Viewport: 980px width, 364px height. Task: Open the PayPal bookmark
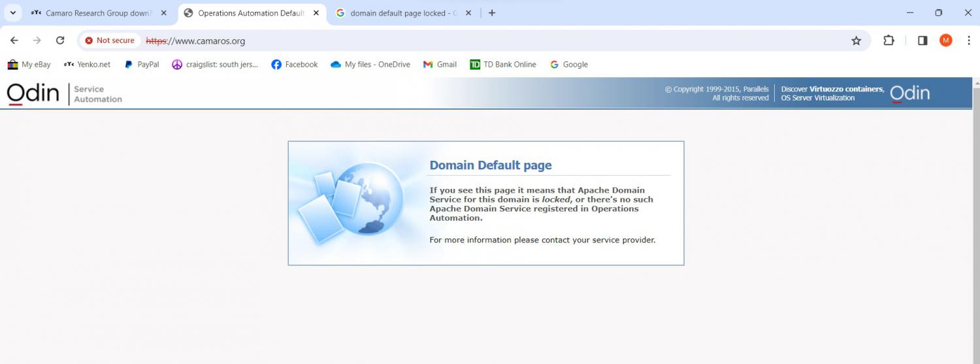[142, 65]
